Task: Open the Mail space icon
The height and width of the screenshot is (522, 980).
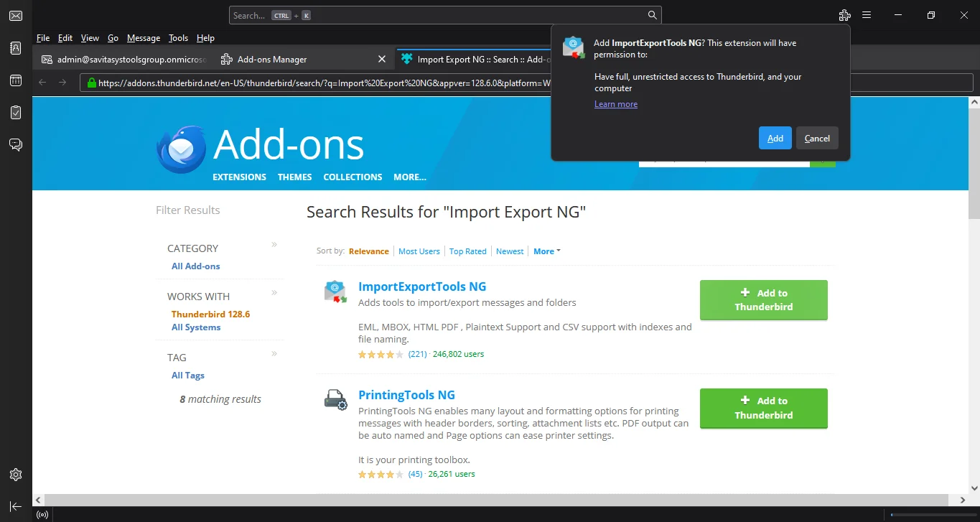Action: 16,16
